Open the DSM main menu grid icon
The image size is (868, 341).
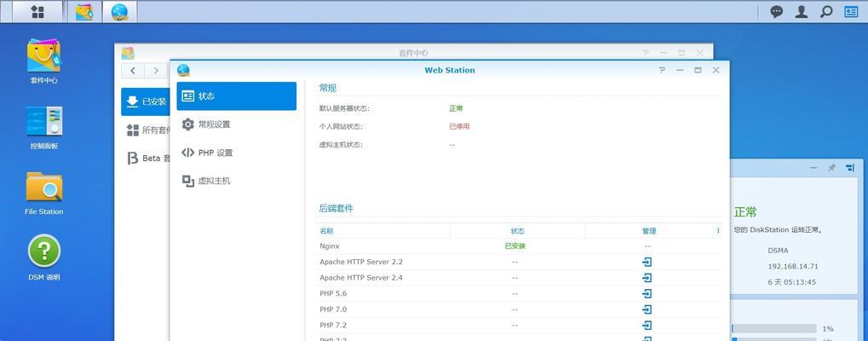tap(37, 12)
